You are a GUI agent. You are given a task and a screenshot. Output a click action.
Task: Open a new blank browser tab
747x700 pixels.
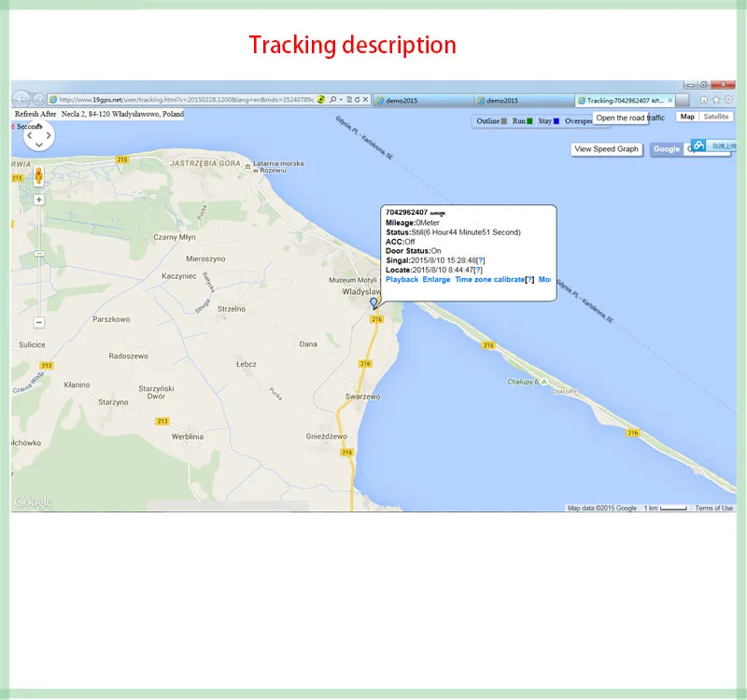point(683,101)
